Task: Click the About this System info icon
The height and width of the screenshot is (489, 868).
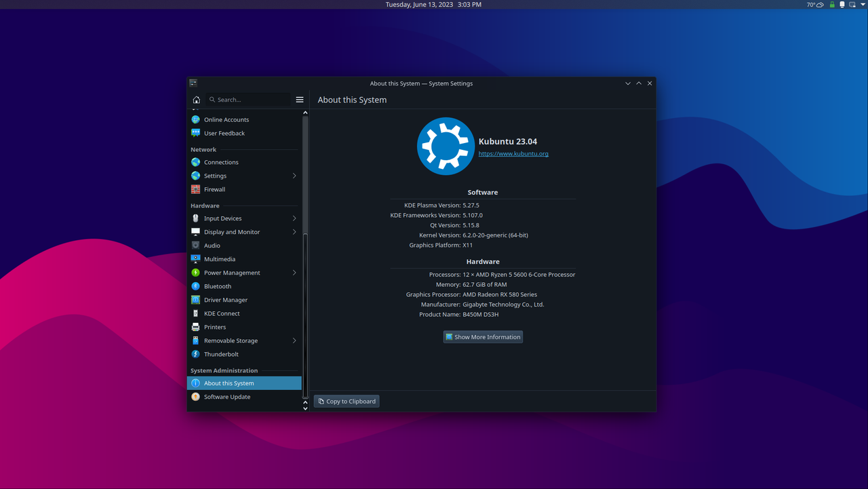Action: coord(195,383)
